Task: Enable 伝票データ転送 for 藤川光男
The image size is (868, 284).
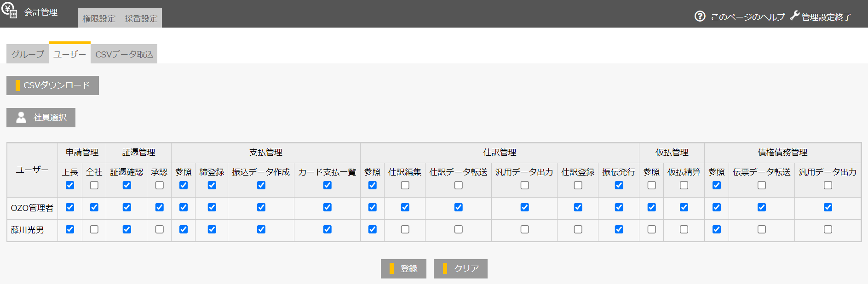Action: (762, 229)
